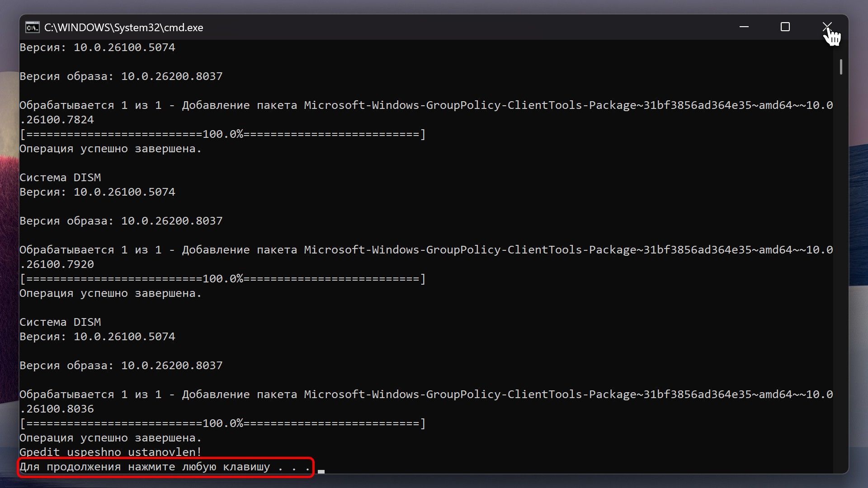Click the 'Gpedit uspeshno ustanovlen!' line
This screenshot has width=868, height=488.
(110, 452)
